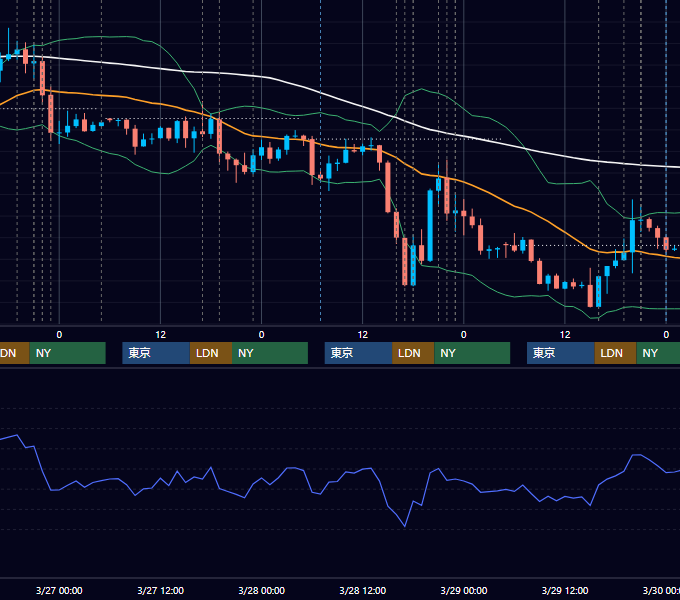Click hour label 0 above 3/29 00:00
The image size is (680, 600).
coord(464,335)
